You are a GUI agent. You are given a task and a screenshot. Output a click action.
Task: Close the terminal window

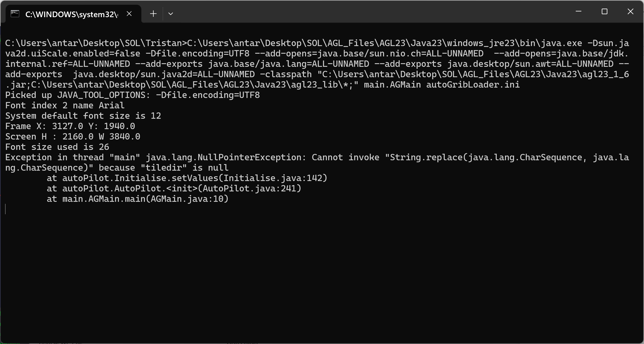(x=630, y=12)
